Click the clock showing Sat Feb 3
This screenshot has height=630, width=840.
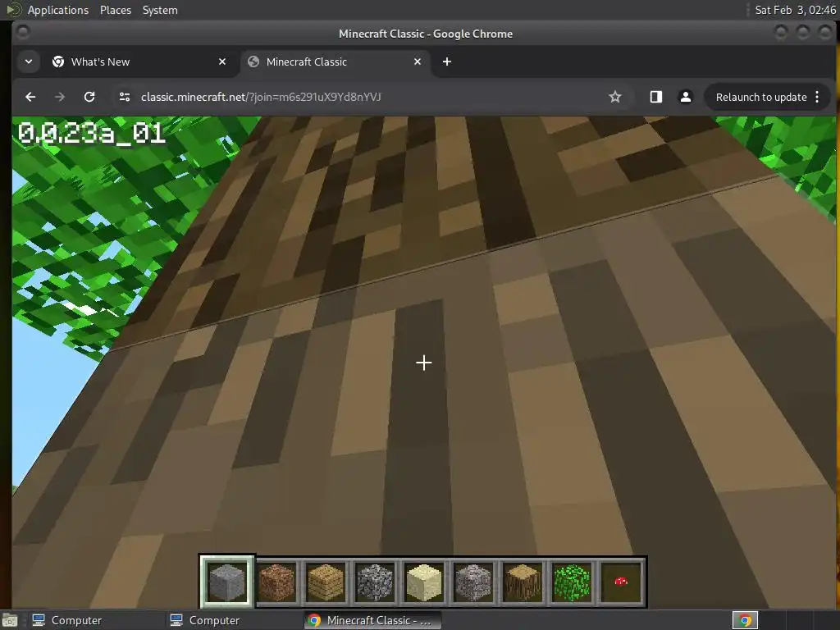point(795,10)
